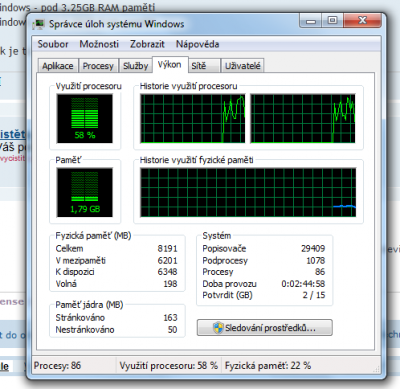
Task: Open the Možnosti menu
Action: pyautogui.click(x=99, y=44)
